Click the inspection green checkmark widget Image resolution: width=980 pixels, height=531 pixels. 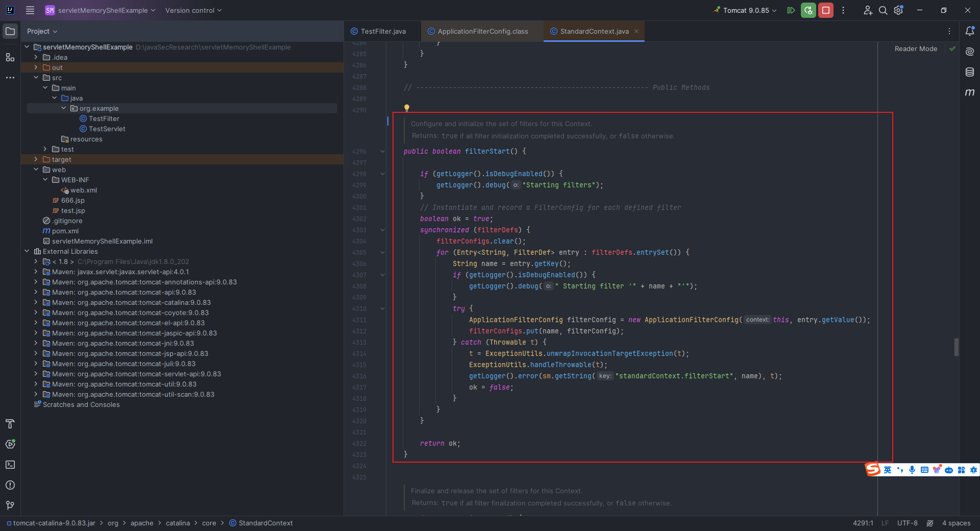[x=952, y=49]
